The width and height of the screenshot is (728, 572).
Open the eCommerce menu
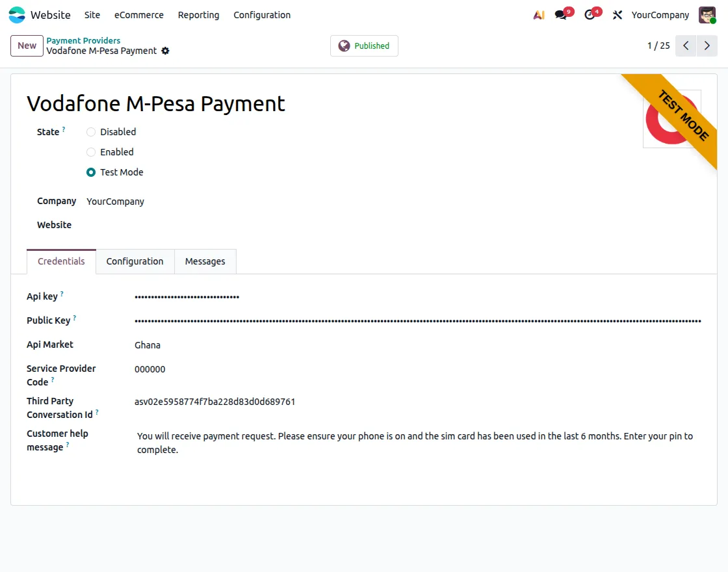[139, 15]
